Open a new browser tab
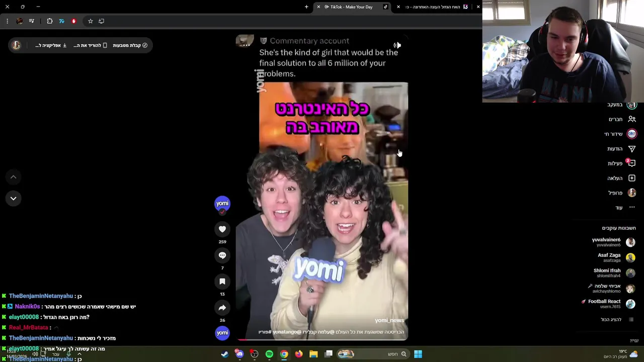The image size is (644, 362). click(x=306, y=7)
